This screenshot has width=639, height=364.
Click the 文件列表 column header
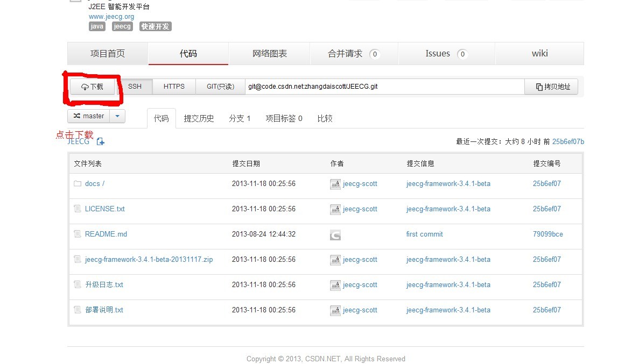[88, 163]
